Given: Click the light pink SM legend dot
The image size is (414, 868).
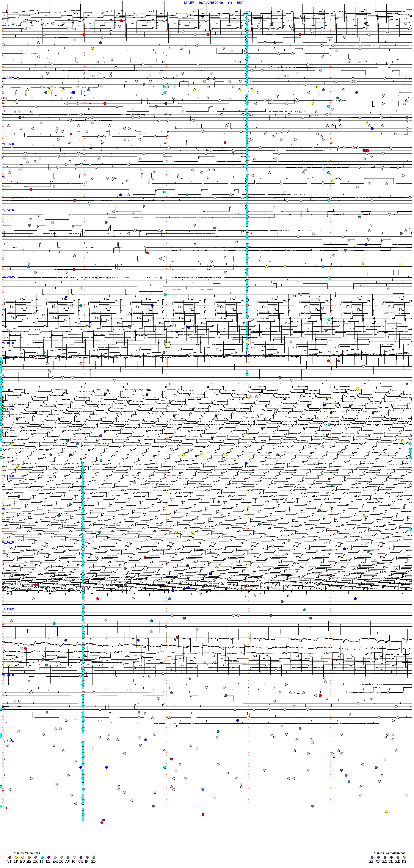Looking at the screenshot, I should (x=55, y=858).
